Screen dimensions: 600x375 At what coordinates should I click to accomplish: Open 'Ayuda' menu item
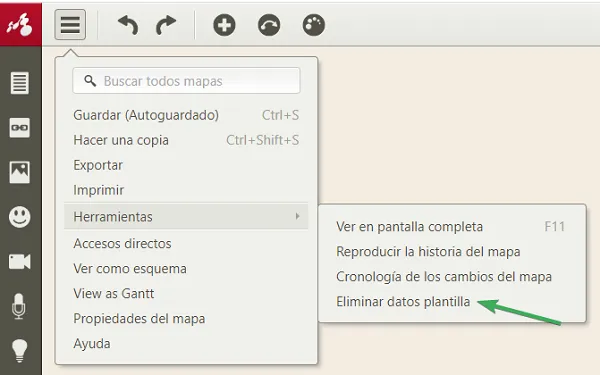[186, 343]
